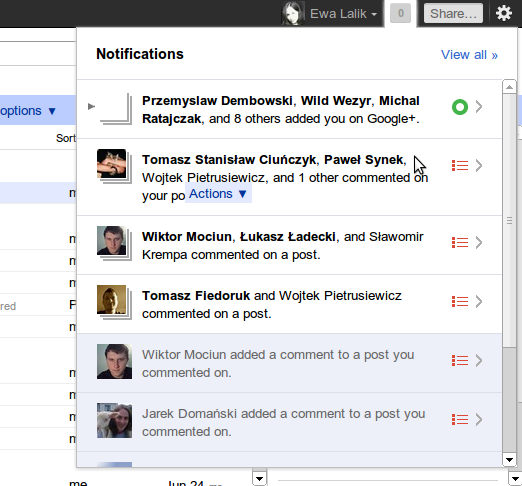The width and height of the screenshot is (522, 486).
Task: Expand the options dropdown on the left
Action: pyautogui.click(x=28, y=111)
